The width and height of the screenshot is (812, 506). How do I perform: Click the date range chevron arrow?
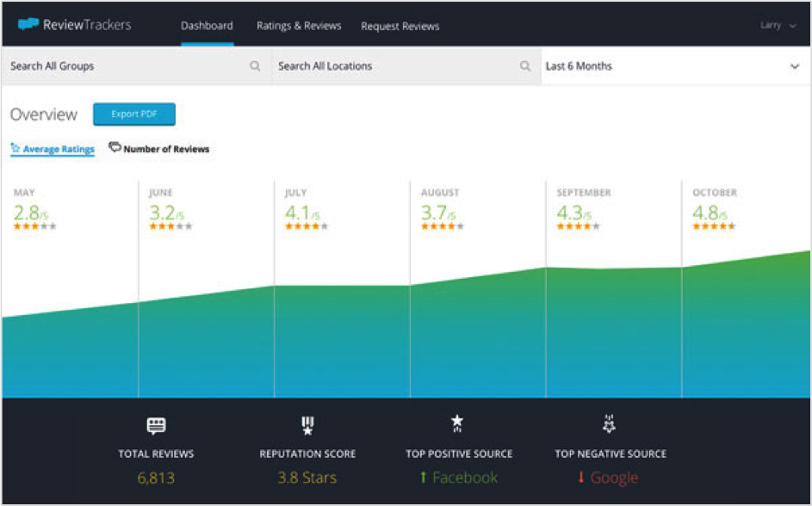[795, 66]
